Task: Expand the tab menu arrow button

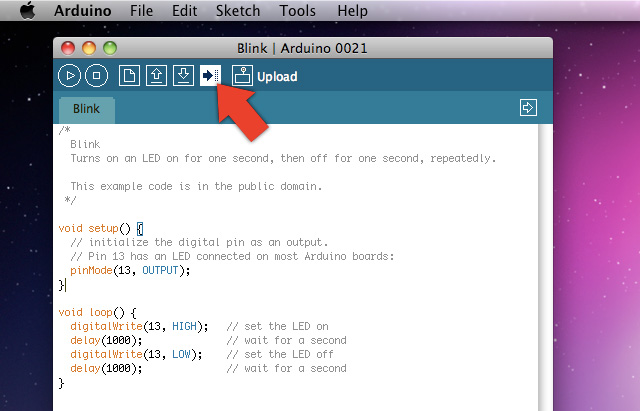Action: point(529,107)
